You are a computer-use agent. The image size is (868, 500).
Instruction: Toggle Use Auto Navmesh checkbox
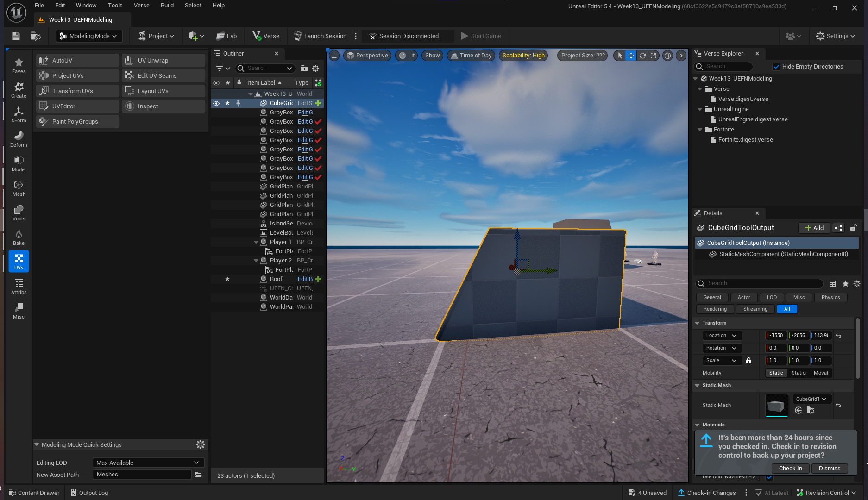click(x=769, y=477)
